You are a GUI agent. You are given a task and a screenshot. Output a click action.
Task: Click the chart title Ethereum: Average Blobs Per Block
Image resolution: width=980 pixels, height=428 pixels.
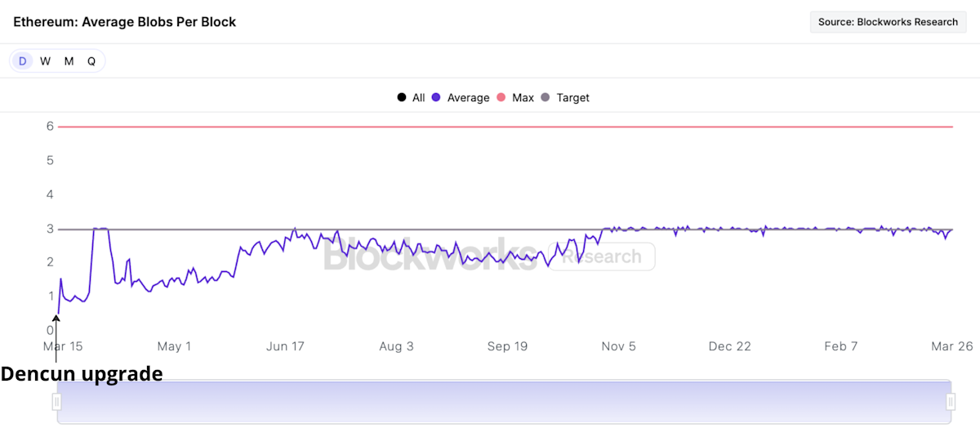coord(125,22)
